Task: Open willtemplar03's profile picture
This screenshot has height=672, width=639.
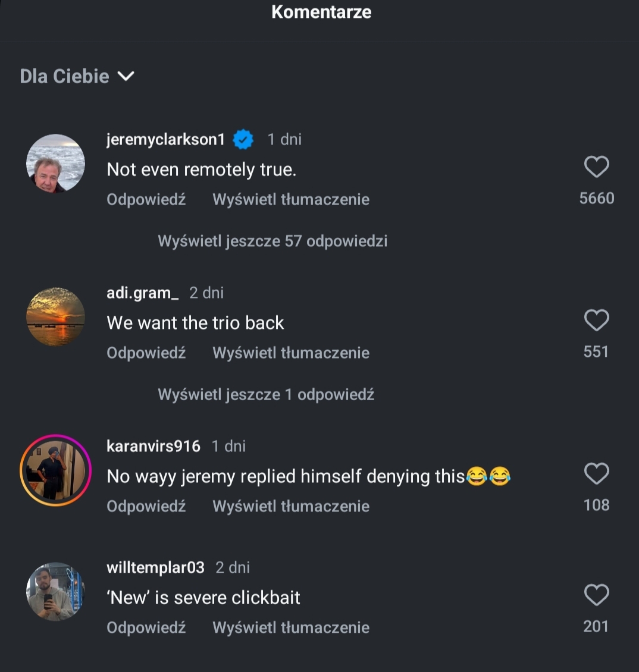Action: click(x=56, y=592)
